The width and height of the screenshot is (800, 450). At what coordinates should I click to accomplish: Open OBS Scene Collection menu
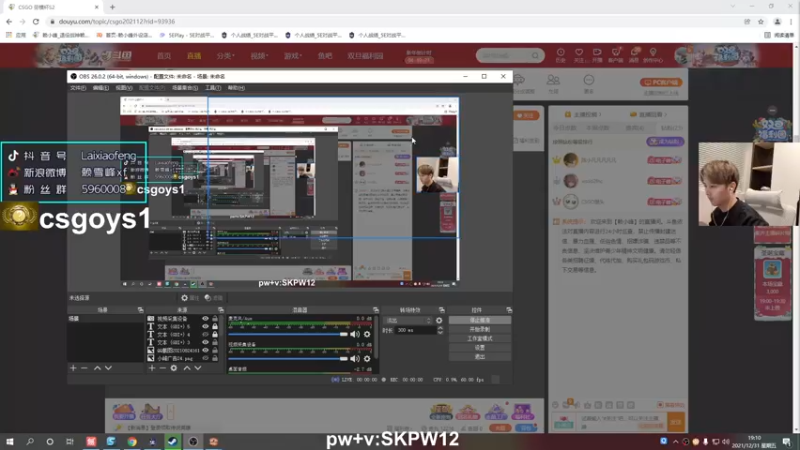[x=185, y=88]
